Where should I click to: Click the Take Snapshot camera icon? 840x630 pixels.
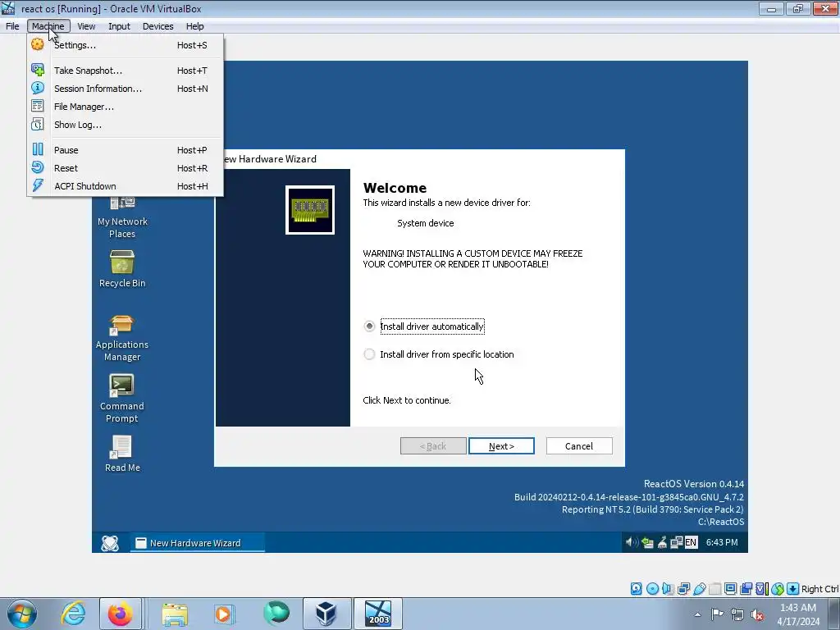(x=38, y=70)
